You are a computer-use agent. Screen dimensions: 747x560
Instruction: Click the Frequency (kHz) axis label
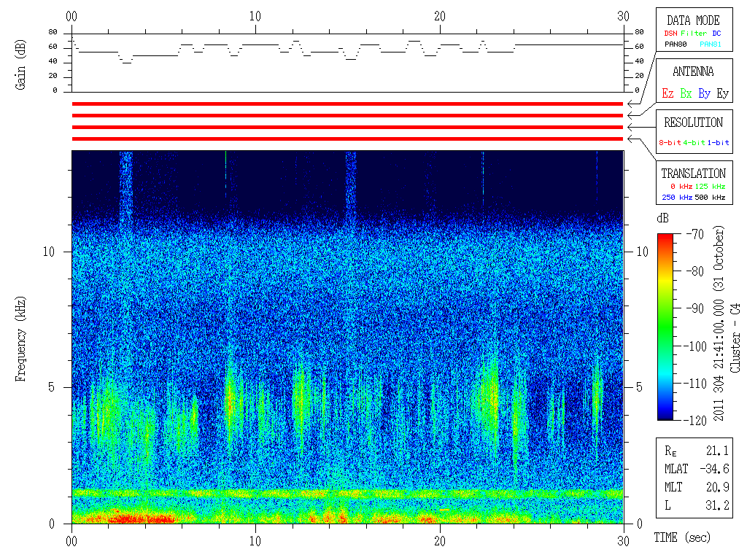[x=20, y=339]
